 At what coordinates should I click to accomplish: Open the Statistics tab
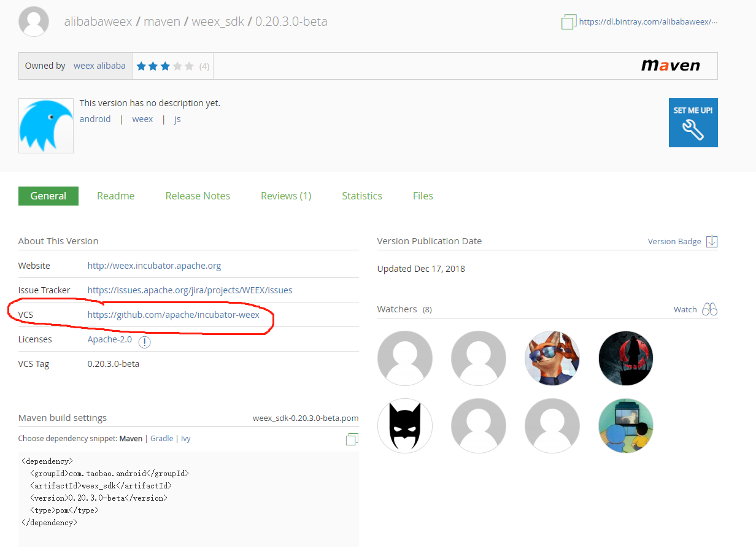(362, 196)
